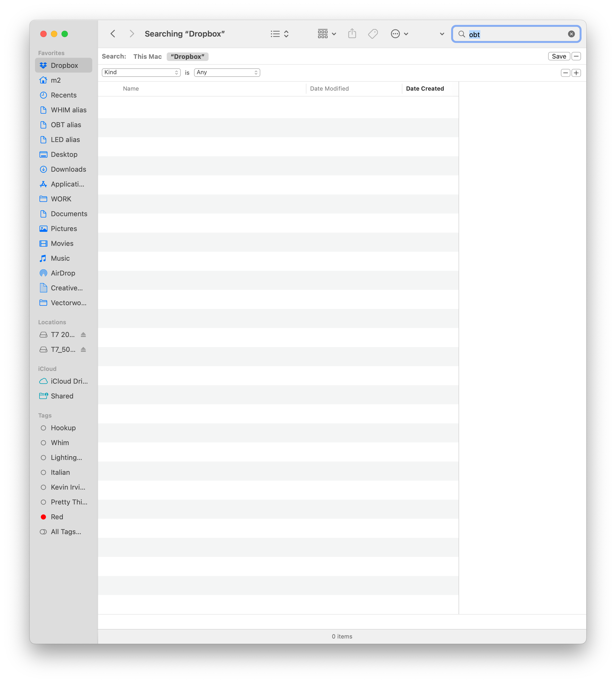Open AirDrop in sidebar

coord(64,273)
